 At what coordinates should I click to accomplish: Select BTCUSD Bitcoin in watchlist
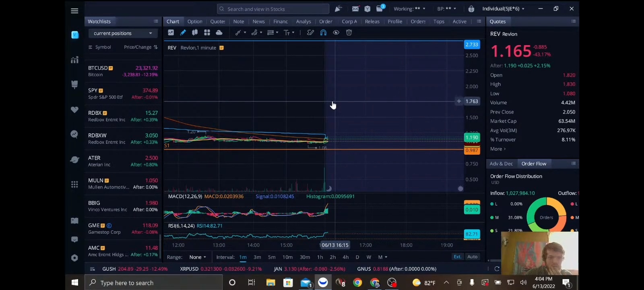pos(123,71)
